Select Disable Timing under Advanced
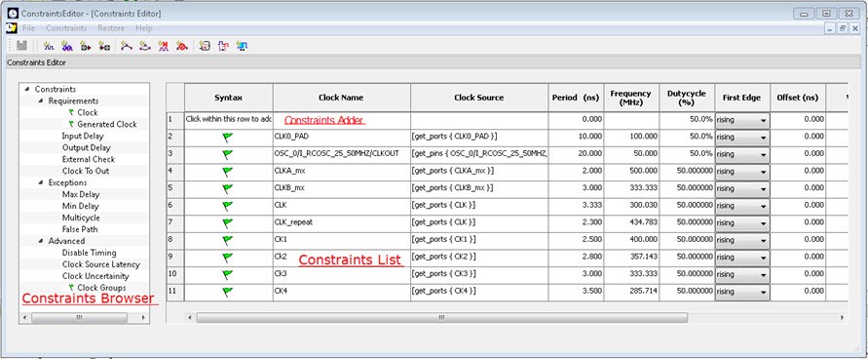 coord(89,253)
